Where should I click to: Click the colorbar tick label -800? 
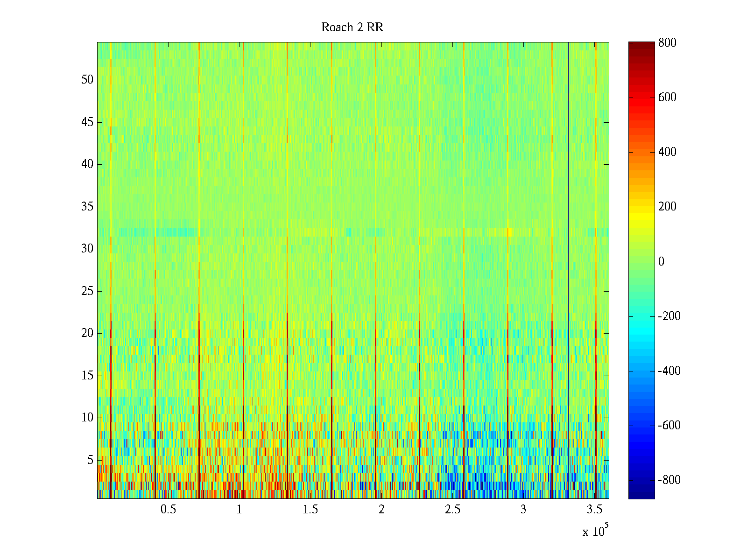(669, 480)
